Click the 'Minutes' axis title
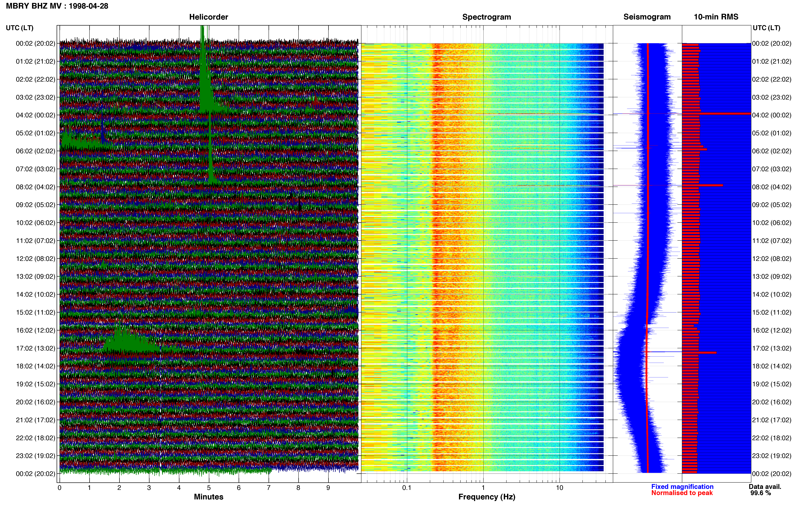Screen dimensions: 812x508 (209, 497)
